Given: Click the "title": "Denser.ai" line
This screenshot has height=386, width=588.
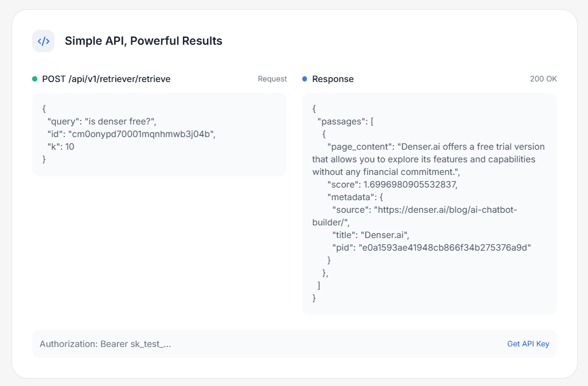Looking at the screenshot, I should pyautogui.click(x=371, y=235).
